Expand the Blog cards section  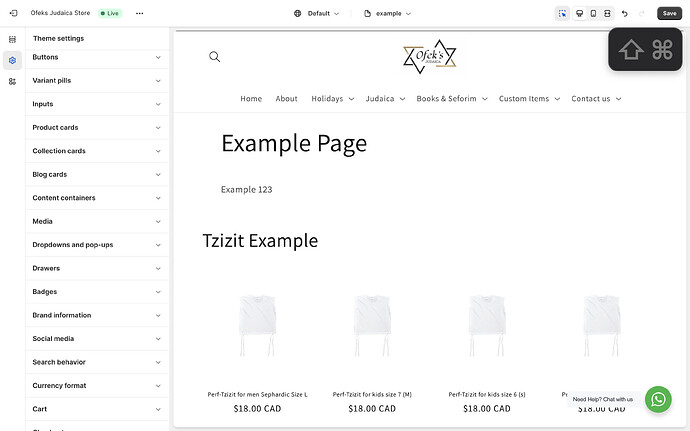[97, 174]
